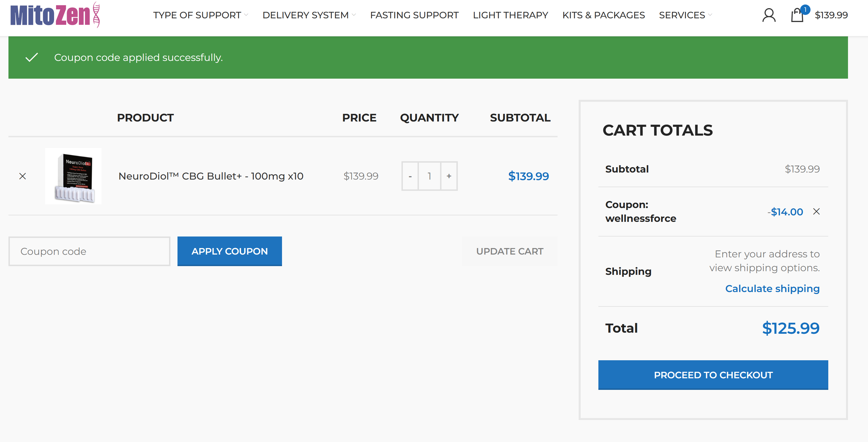Click the gray unit price $139.99
This screenshot has height=442, width=868.
361,176
